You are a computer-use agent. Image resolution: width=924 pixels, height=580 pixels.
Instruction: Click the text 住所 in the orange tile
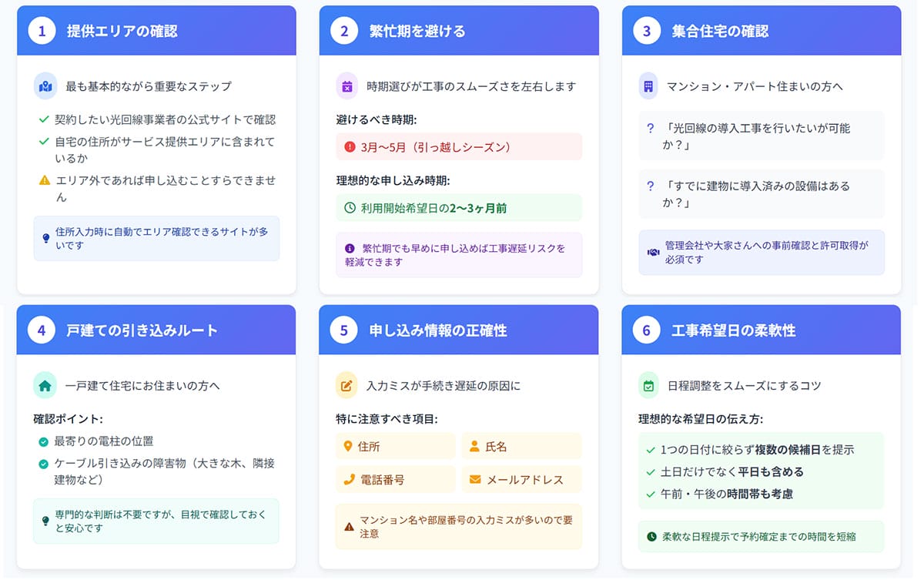pos(370,447)
